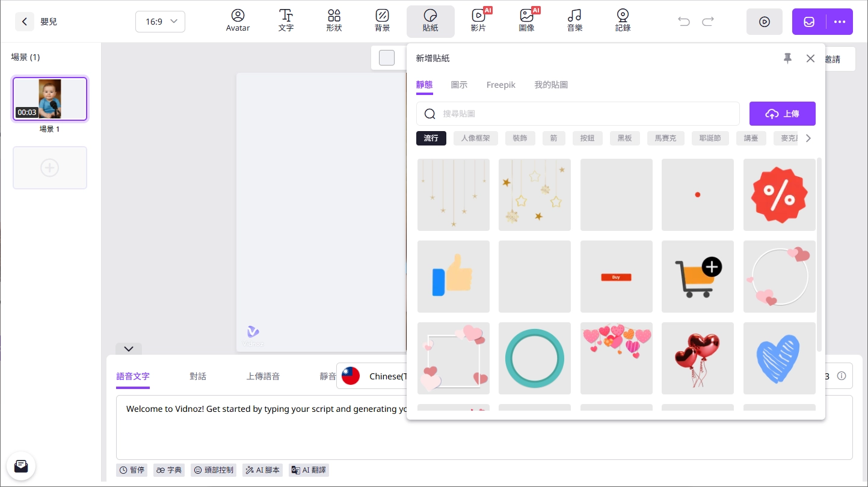The image size is (868, 487).
Task: Switch to the 圖示 tab
Action: (x=459, y=85)
